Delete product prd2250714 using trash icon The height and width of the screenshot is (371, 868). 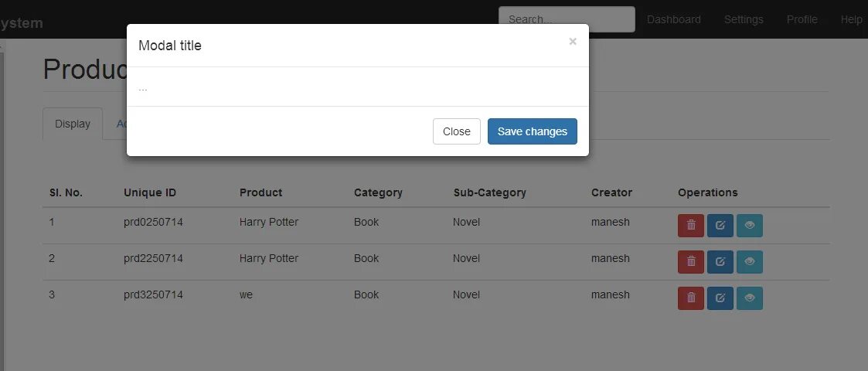point(690,262)
